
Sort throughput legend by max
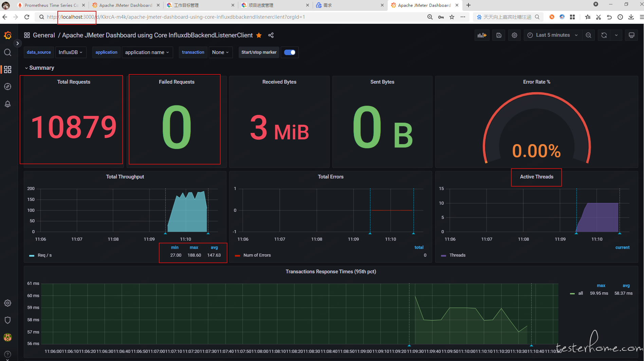tap(194, 247)
